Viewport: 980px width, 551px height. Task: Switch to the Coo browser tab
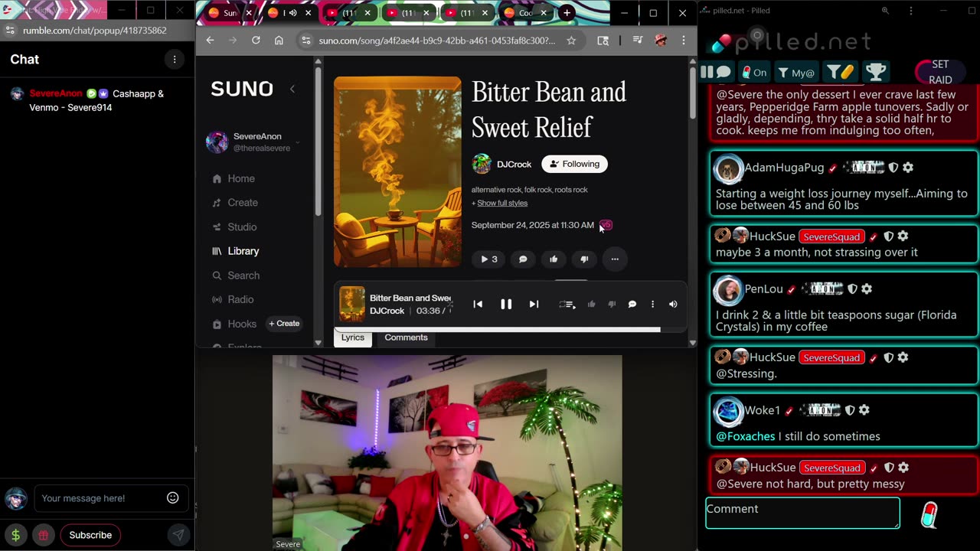tap(527, 13)
